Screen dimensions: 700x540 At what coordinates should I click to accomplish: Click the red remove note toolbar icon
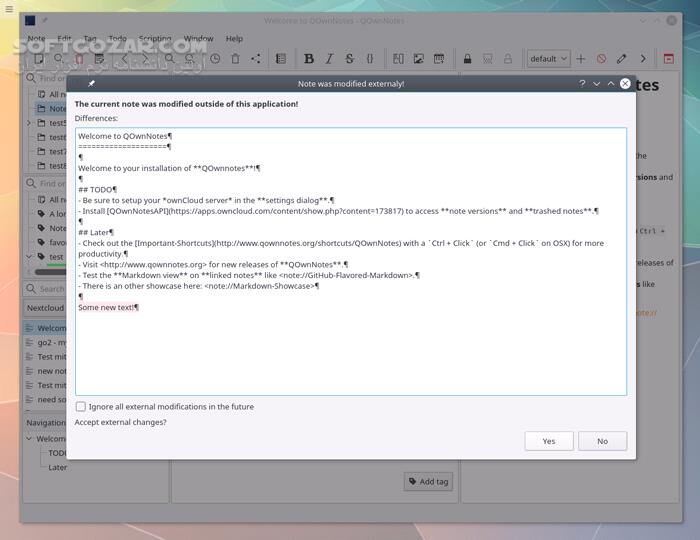click(x=79, y=59)
